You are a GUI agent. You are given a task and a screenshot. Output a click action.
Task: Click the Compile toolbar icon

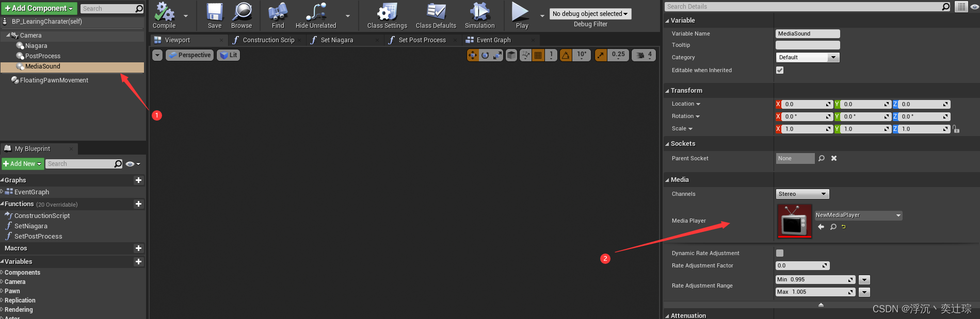pyautogui.click(x=164, y=15)
